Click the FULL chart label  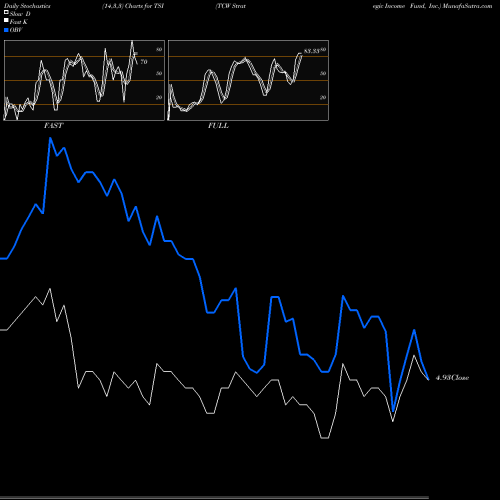[x=218, y=126]
